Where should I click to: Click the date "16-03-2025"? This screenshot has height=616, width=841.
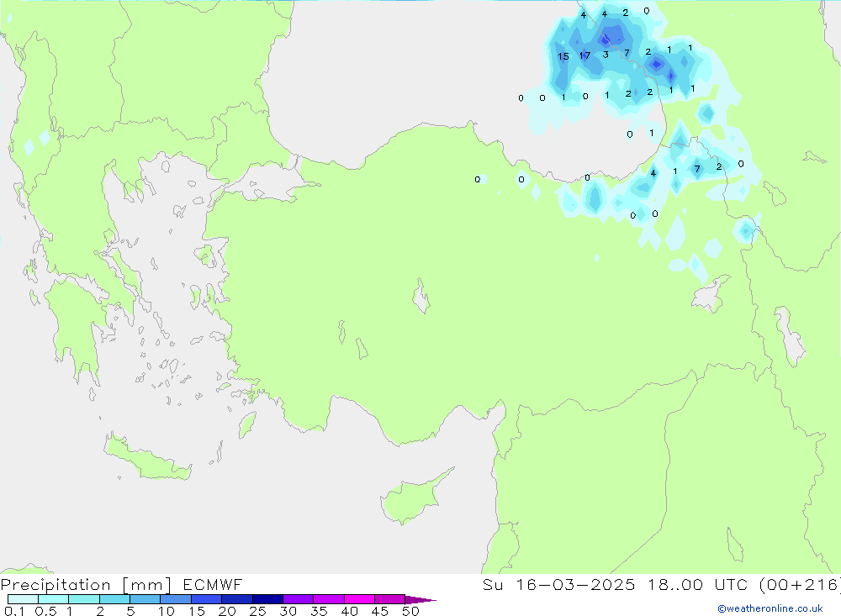pos(575,585)
